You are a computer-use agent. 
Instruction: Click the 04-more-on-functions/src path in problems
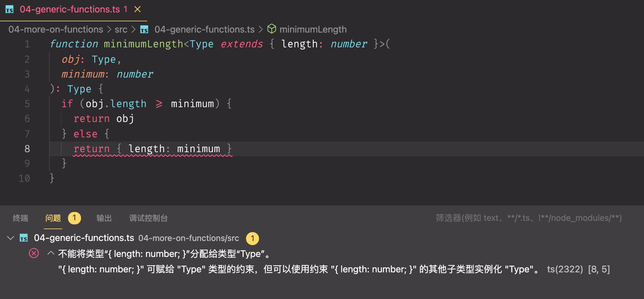pos(189,238)
